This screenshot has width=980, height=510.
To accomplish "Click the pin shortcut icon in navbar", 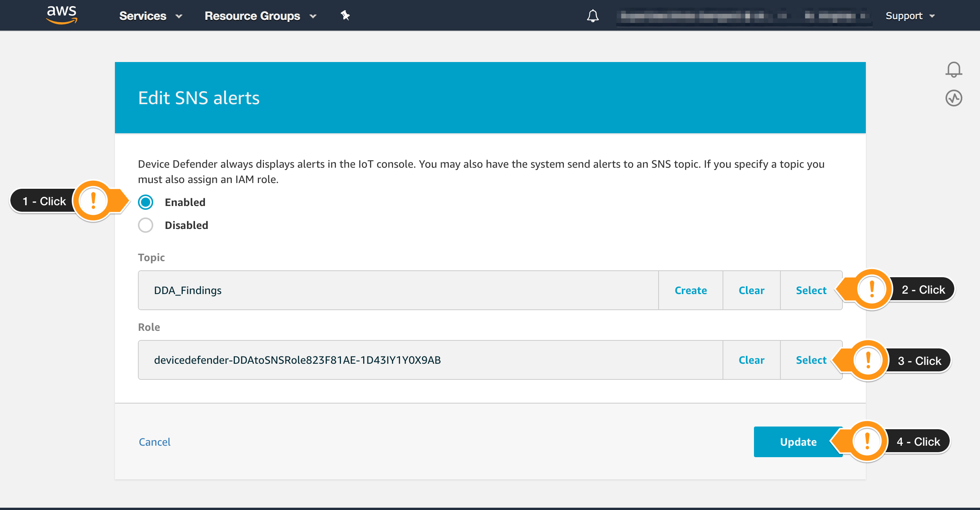I will point(345,15).
